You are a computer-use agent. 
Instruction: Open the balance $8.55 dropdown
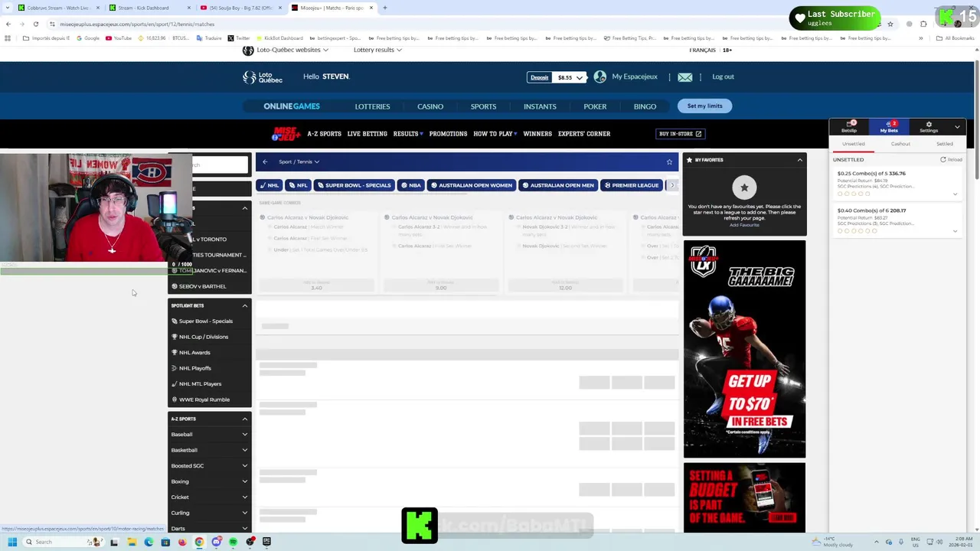click(570, 77)
